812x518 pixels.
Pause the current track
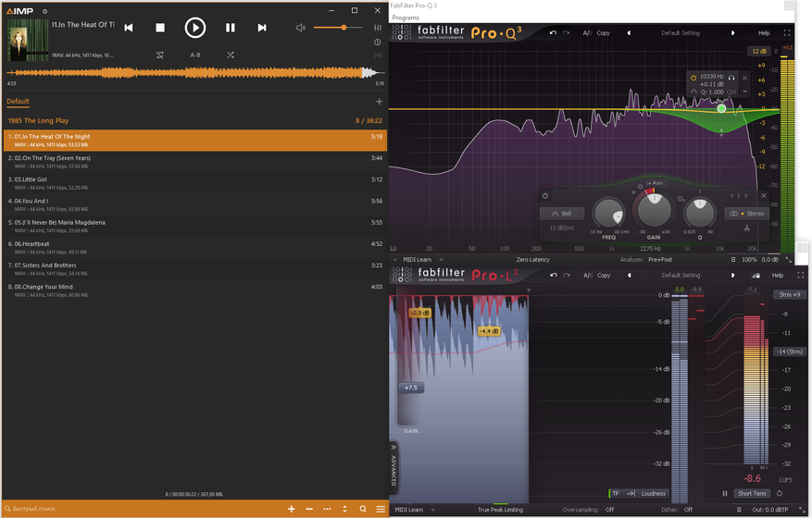pyautogui.click(x=231, y=28)
